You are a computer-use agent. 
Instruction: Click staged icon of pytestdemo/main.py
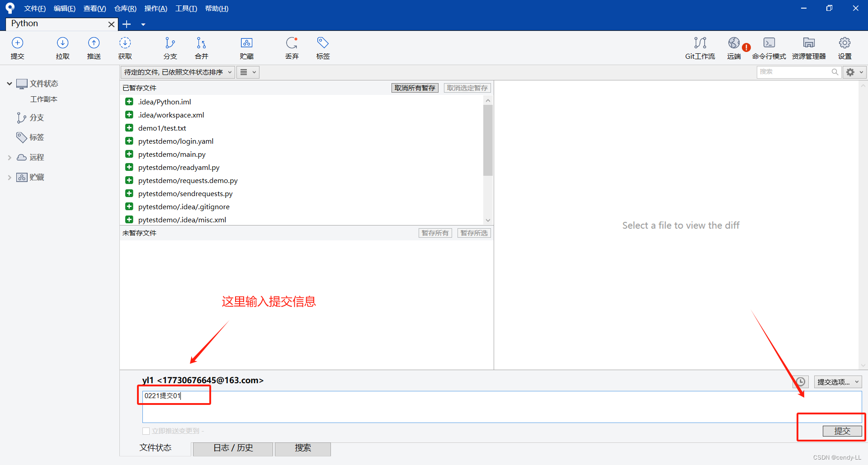pos(129,154)
